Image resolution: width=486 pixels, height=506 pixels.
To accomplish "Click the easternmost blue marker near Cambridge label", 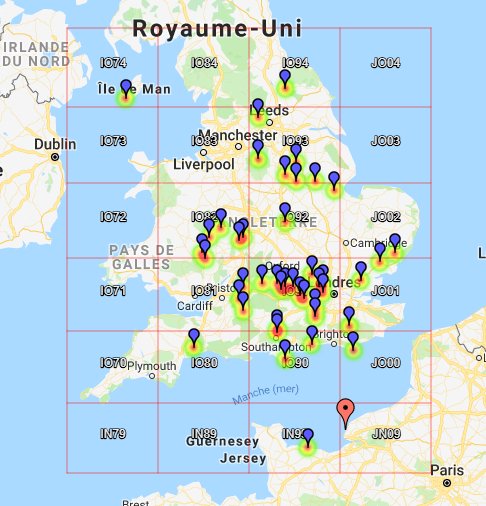I will [395, 243].
